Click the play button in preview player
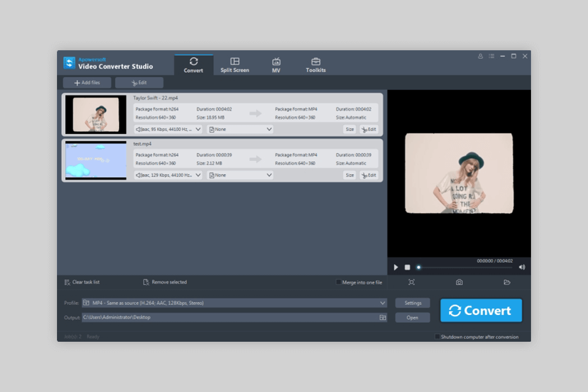Image resolution: width=588 pixels, height=392 pixels. coord(396,267)
